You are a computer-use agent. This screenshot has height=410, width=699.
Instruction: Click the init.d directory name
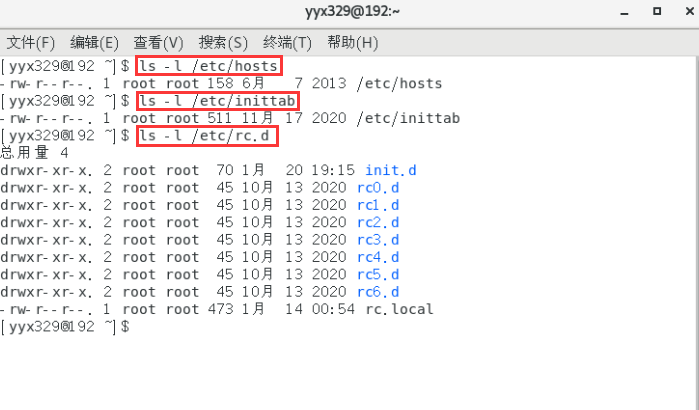[x=391, y=170]
